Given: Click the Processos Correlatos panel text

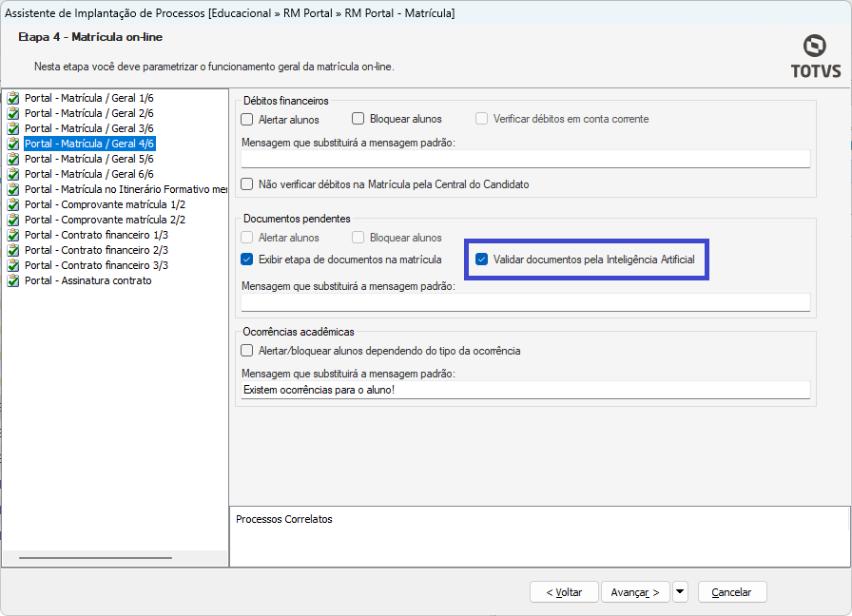Looking at the screenshot, I should click(284, 519).
